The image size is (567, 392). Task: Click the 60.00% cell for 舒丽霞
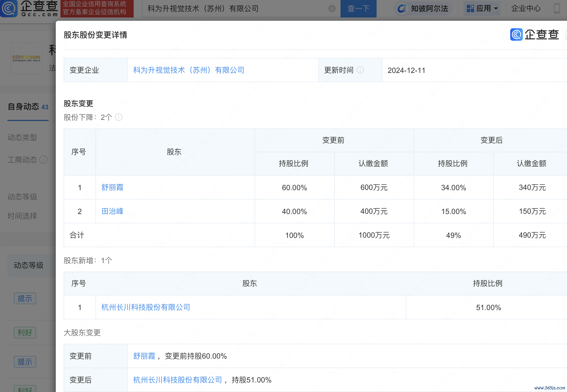pos(294,188)
